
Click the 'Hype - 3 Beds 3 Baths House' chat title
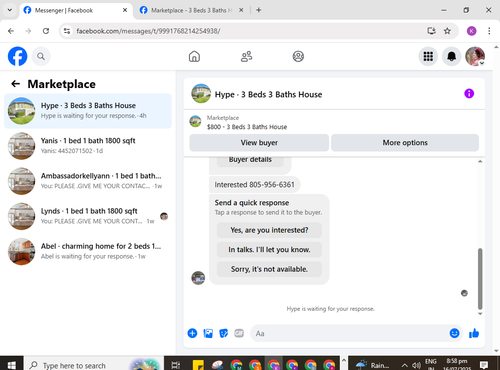click(x=268, y=95)
